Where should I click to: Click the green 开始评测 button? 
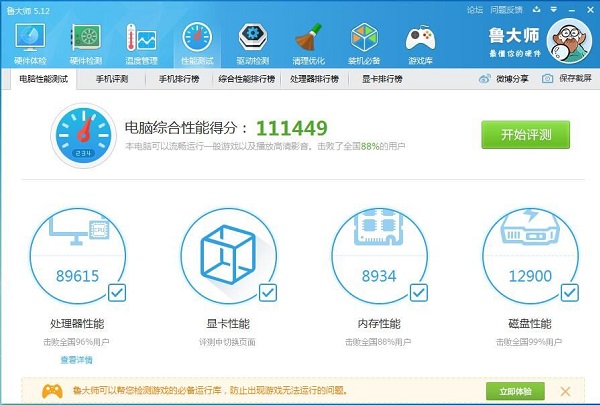pyautogui.click(x=525, y=135)
